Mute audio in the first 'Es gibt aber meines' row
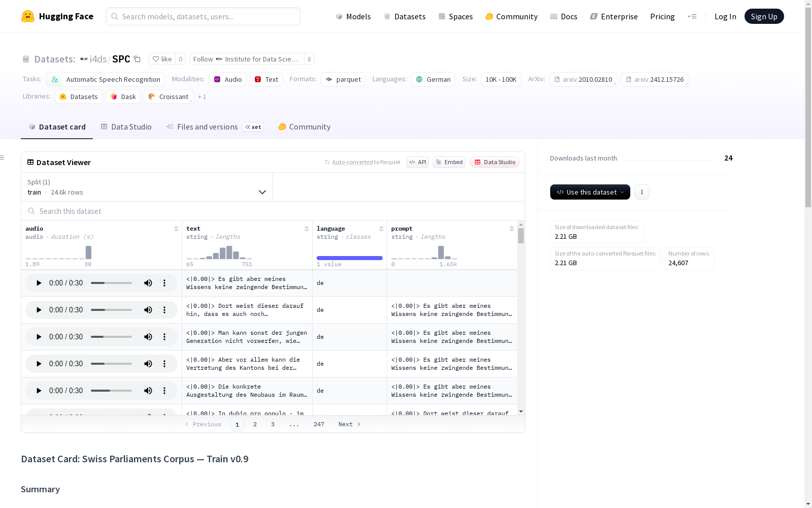The width and height of the screenshot is (812, 508). (148, 283)
